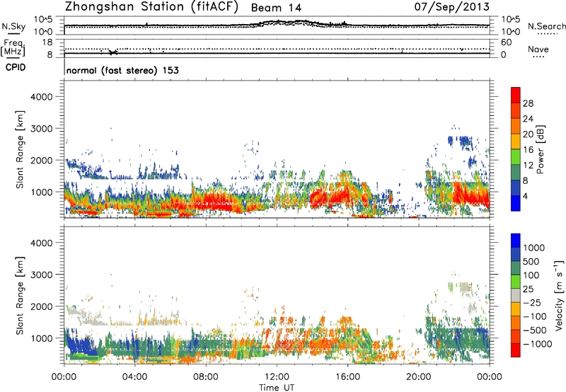Image resolution: width=566 pixels, height=392 pixels.
Task: Click the gray -25 to 25 Velocity swatch
Action: pyautogui.click(x=516, y=296)
